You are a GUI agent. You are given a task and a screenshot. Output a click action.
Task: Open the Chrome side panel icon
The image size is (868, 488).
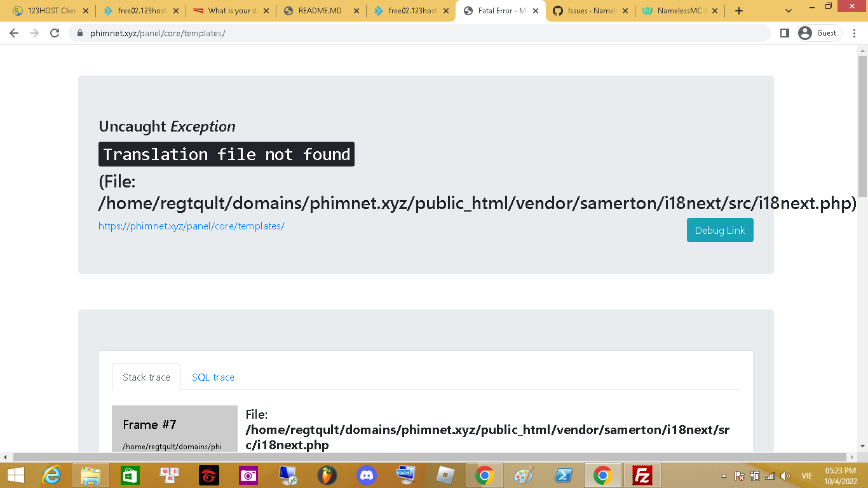785,32
